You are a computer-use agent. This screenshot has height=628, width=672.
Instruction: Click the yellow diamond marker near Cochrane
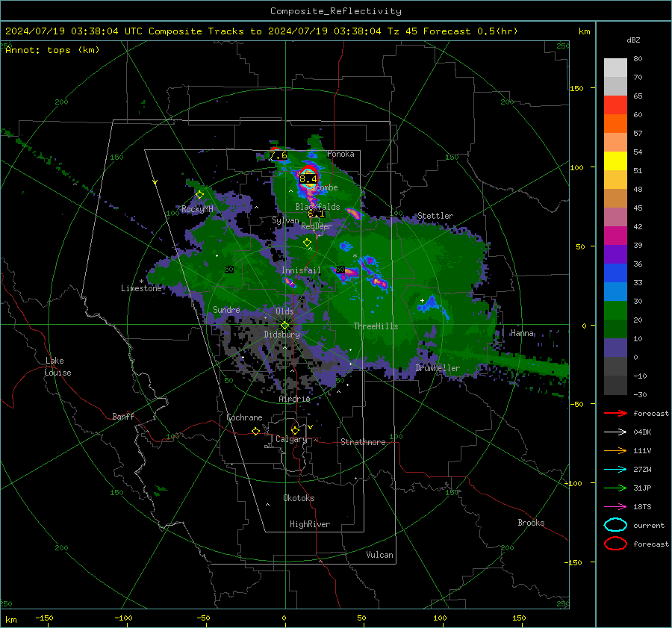pos(255,431)
